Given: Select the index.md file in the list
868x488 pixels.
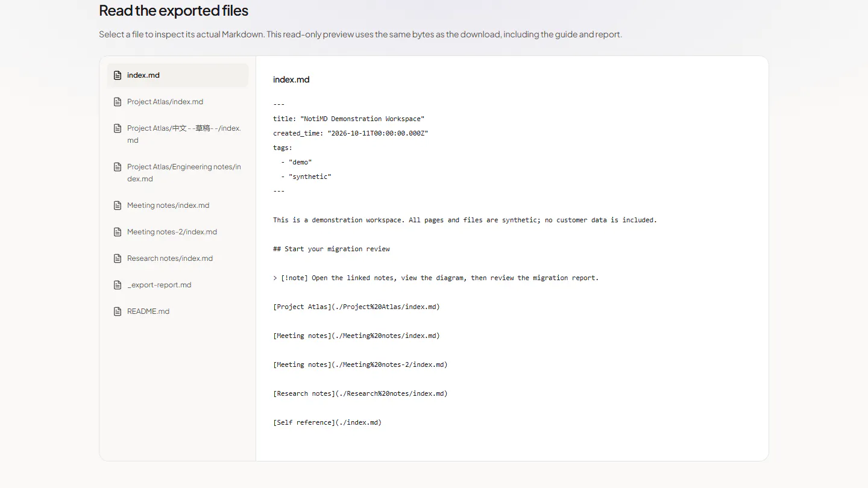Looking at the screenshot, I should [178, 75].
